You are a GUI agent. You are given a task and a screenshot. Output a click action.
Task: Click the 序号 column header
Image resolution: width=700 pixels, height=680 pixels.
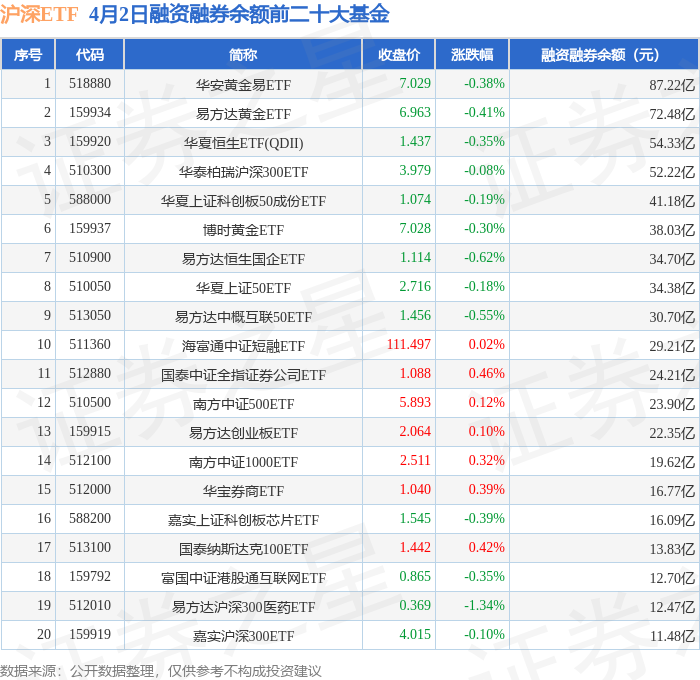pyautogui.click(x=28, y=54)
